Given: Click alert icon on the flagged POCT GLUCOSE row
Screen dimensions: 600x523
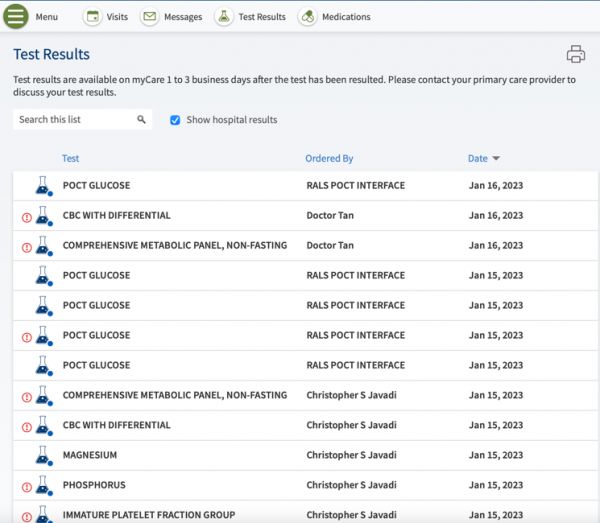Looking at the screenshot, I should 27,337.
